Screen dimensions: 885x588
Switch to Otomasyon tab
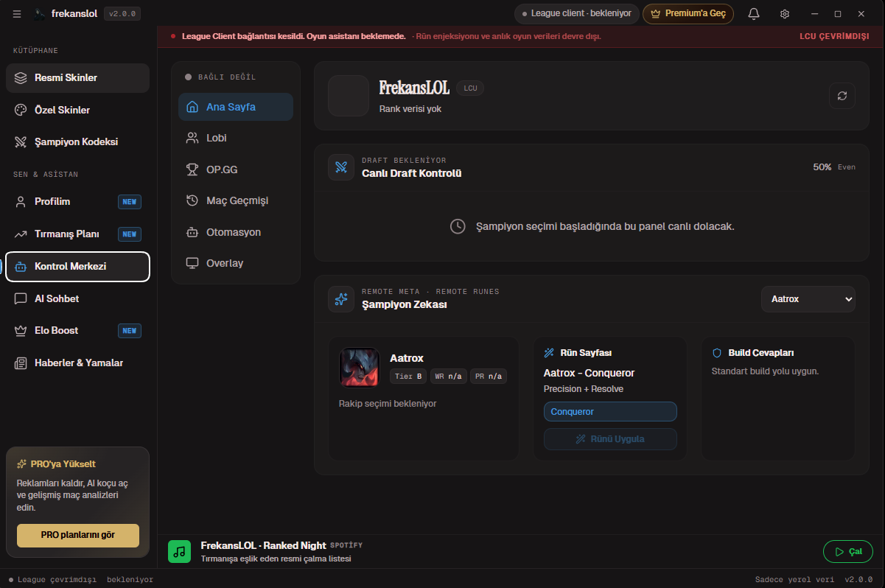(x=236, y=232)
